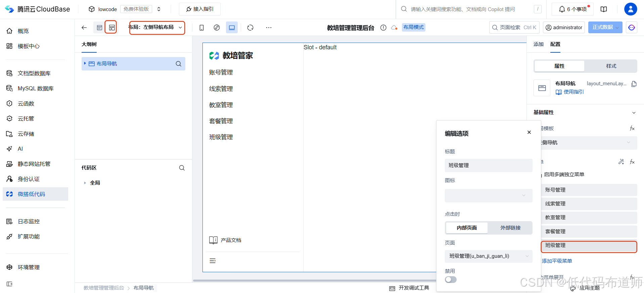Click the top keyword search field
This screenshot has height=293, width=644.
[471, 9]
